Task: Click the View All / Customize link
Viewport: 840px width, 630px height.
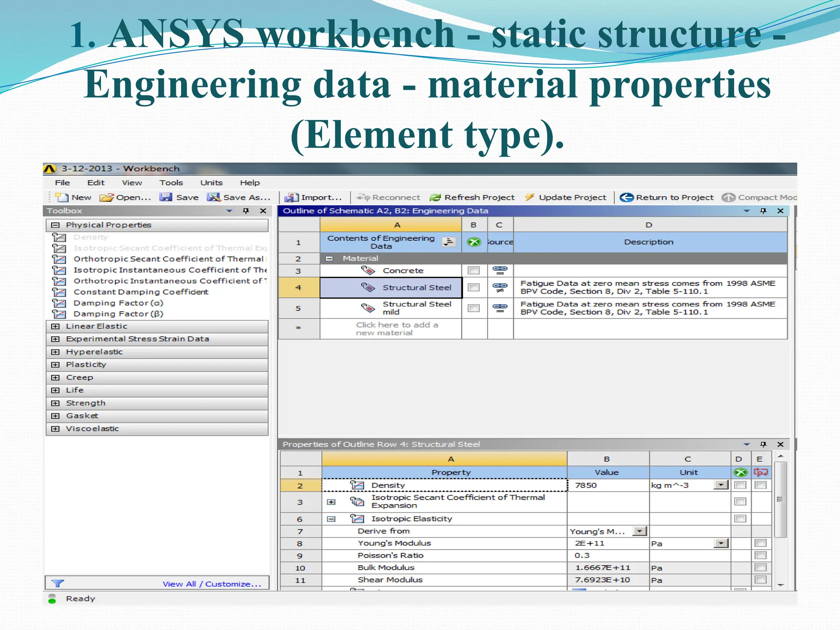Action: click(212, 584)
